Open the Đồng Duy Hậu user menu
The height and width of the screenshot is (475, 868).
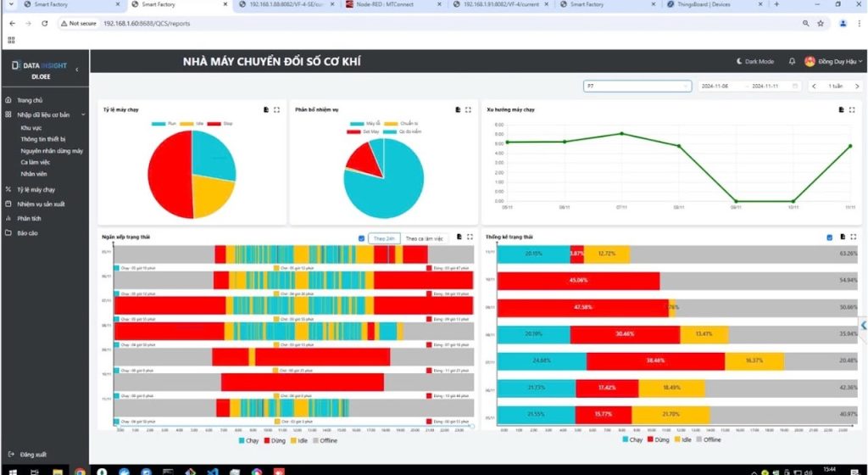pyautogui.click(x=834, y=62)
